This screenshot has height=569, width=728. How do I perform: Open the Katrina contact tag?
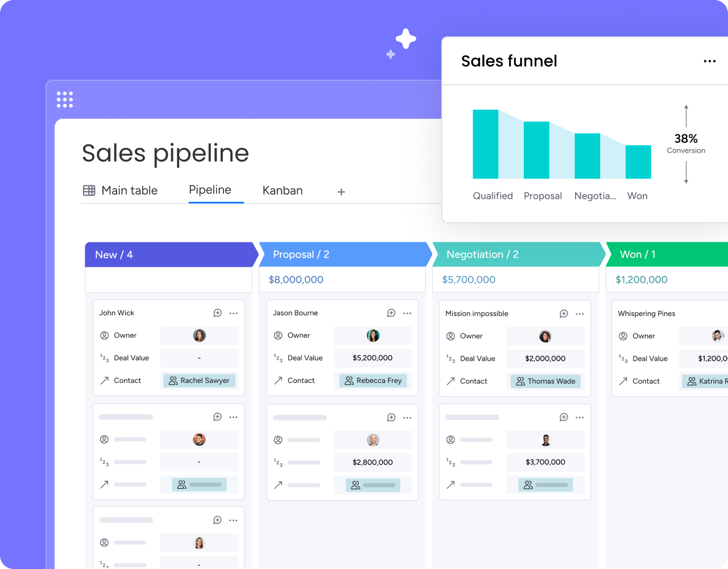tap(705, 381)
